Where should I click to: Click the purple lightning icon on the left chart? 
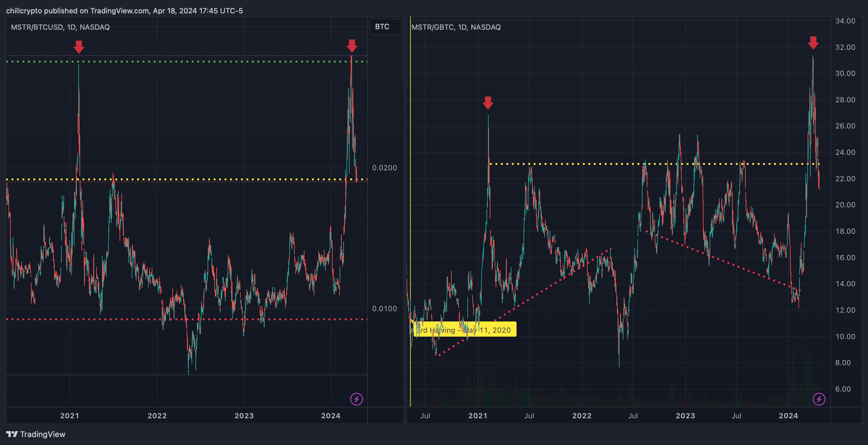[x=357, y=399]
